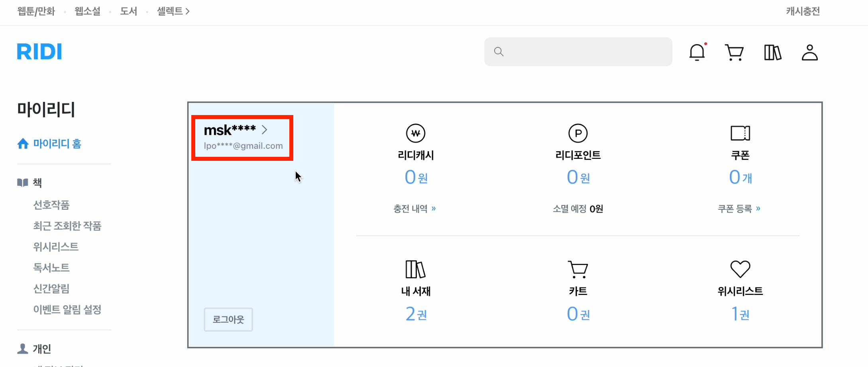Select the 웹소설 menu item
Screen dimensions: 868x367
pos(87,11)
